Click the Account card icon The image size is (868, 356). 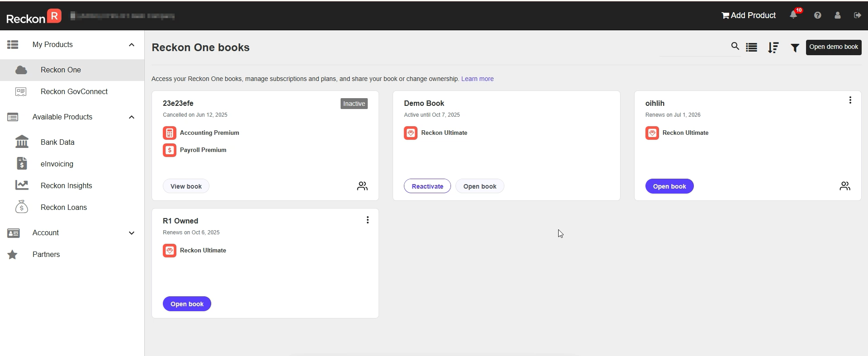pyautogui.click(x=13, y=233)
